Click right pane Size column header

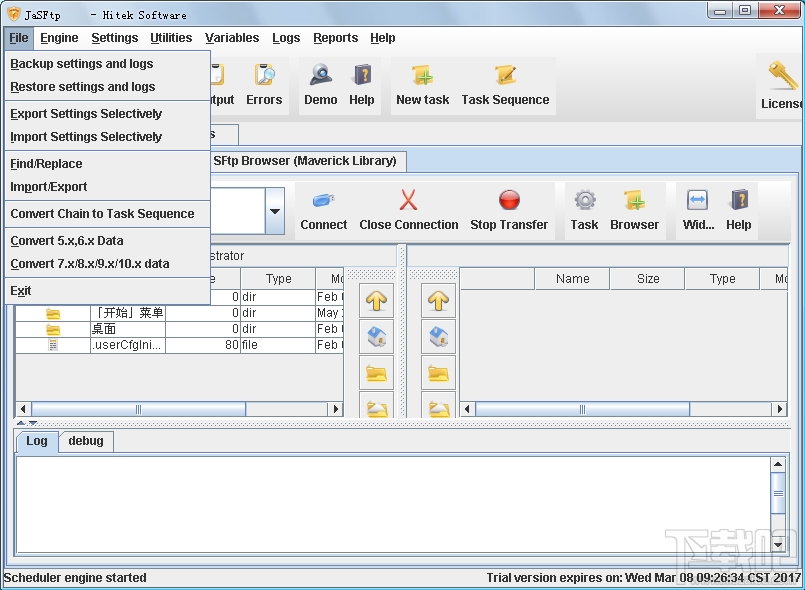(x=647, y=279)
